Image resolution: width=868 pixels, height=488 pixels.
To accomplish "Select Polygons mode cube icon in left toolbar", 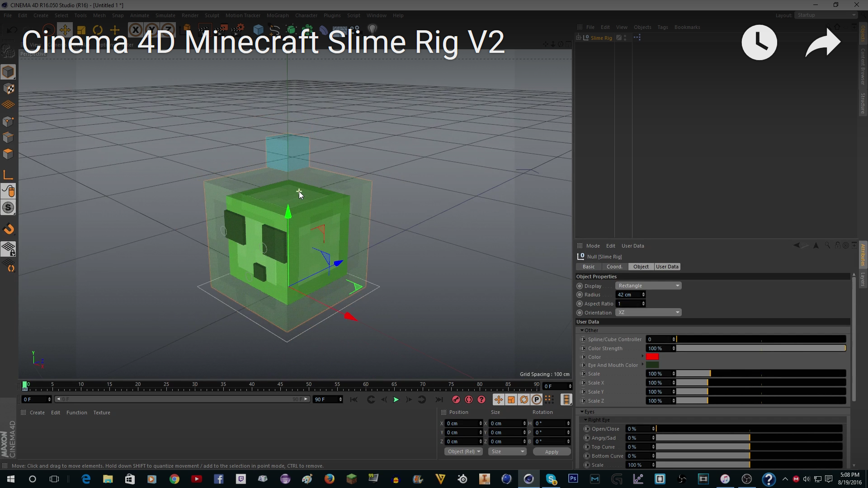I will (8, 154).
